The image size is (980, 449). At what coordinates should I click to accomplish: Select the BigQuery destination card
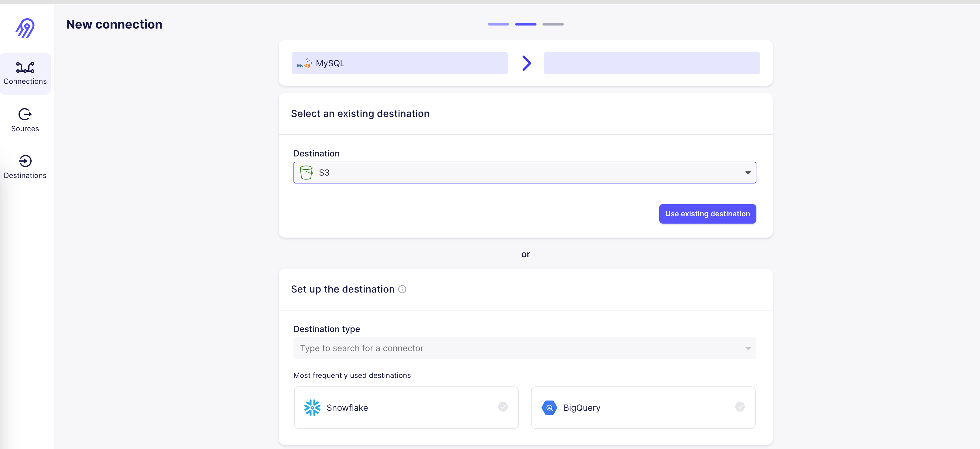(643, 407)
